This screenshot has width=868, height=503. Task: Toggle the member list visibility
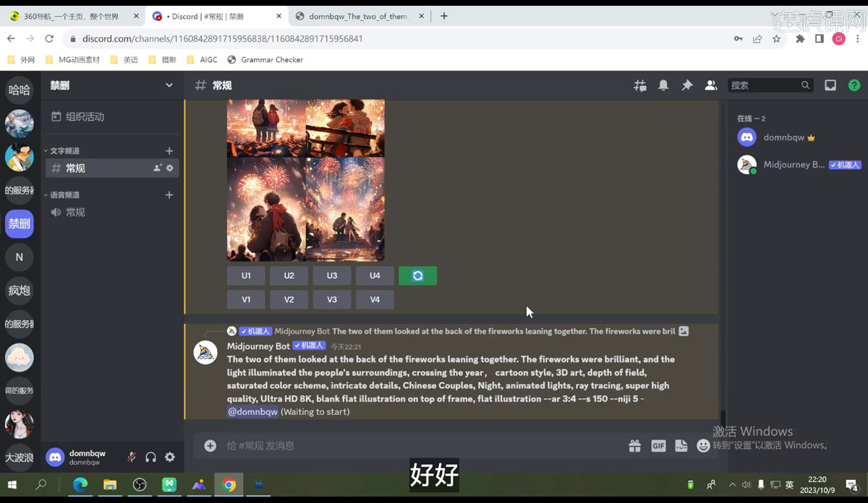[x=711, y=85]
